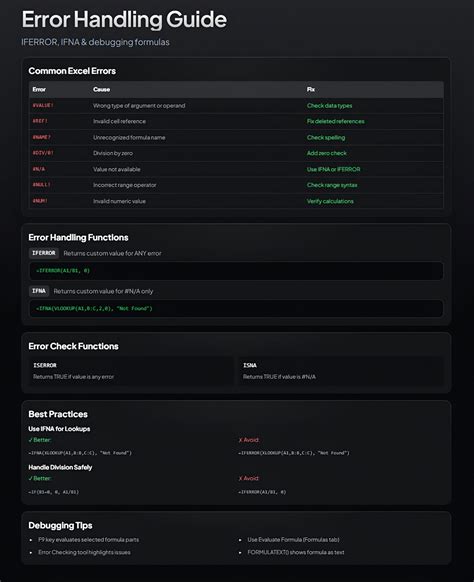Click the Cause column header
This screenshot has height=582, width=474.
[101, 89]
